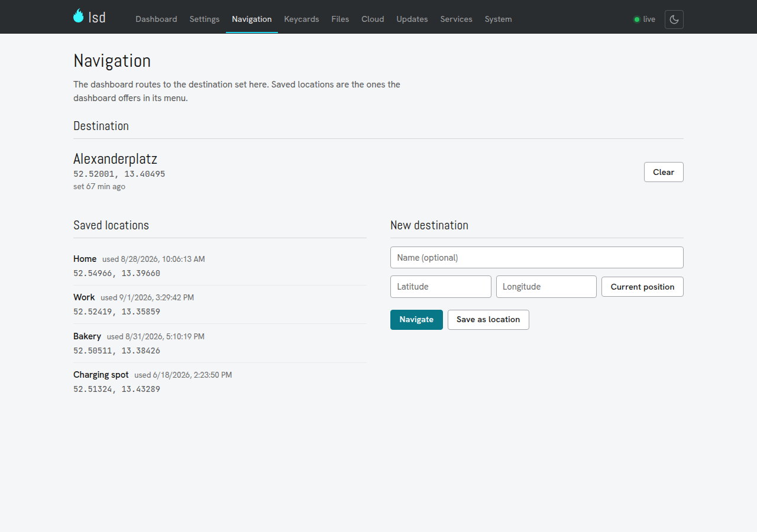Screen dimensions: 757x532
Task: Open the Files tab
Action: 340,19
